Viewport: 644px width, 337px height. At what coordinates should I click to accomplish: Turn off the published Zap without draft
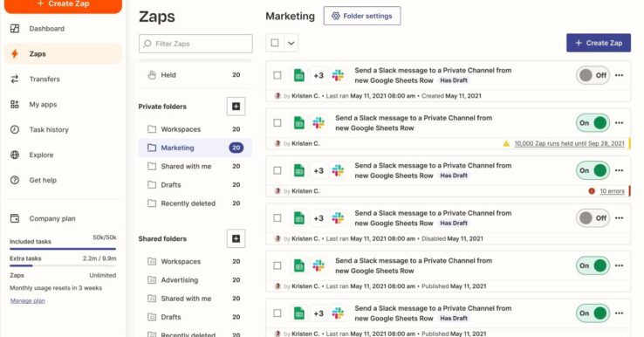(x=593, y=265)
